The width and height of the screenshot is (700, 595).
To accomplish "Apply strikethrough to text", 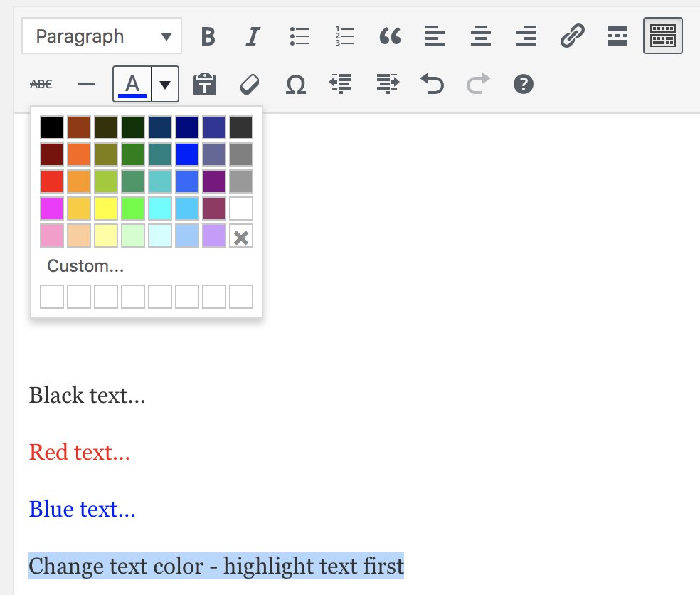I will (x=41, y=84).
